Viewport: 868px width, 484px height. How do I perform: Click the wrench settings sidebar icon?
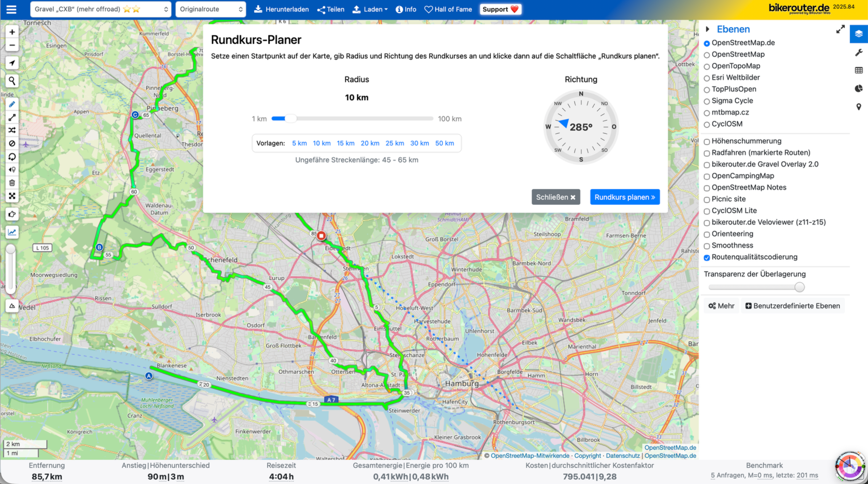(859, 52)
